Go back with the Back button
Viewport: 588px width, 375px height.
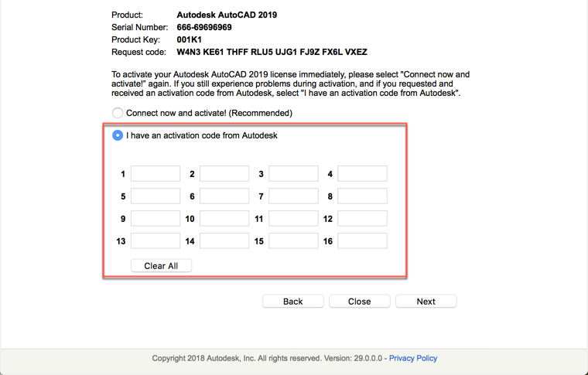point(292,302)
